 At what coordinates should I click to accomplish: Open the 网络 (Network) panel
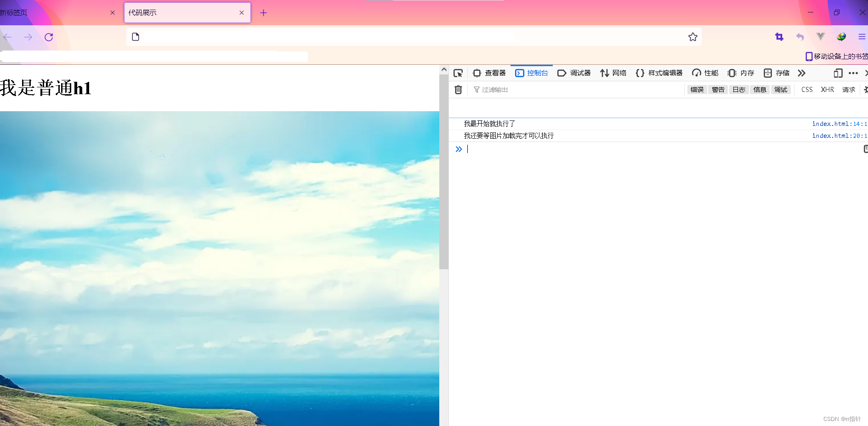613,73
